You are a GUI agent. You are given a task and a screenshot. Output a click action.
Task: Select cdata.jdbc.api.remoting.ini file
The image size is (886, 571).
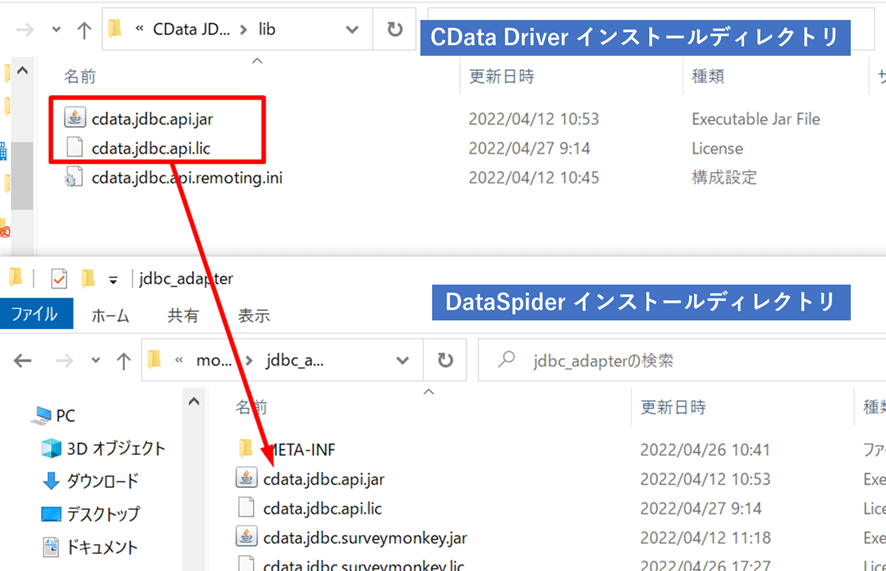pos(187,178)
